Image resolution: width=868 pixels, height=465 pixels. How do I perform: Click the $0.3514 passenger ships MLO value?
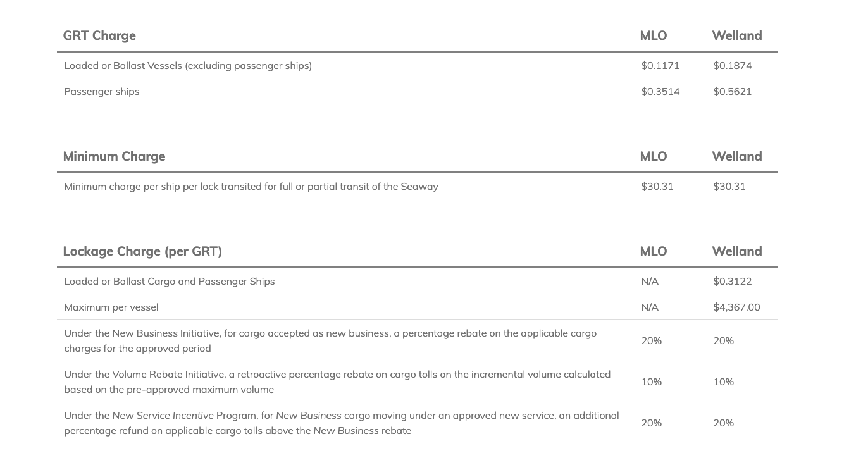[x=660, y=92]
